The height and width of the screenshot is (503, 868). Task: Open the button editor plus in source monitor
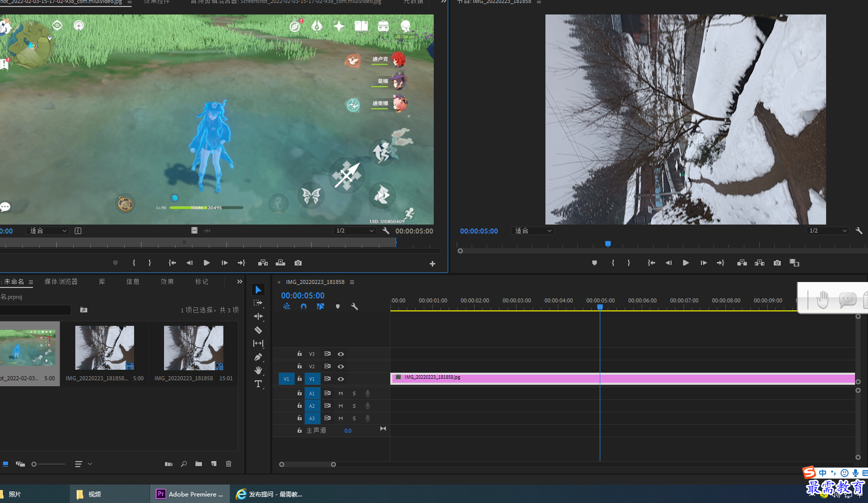[x=432, y=263]
